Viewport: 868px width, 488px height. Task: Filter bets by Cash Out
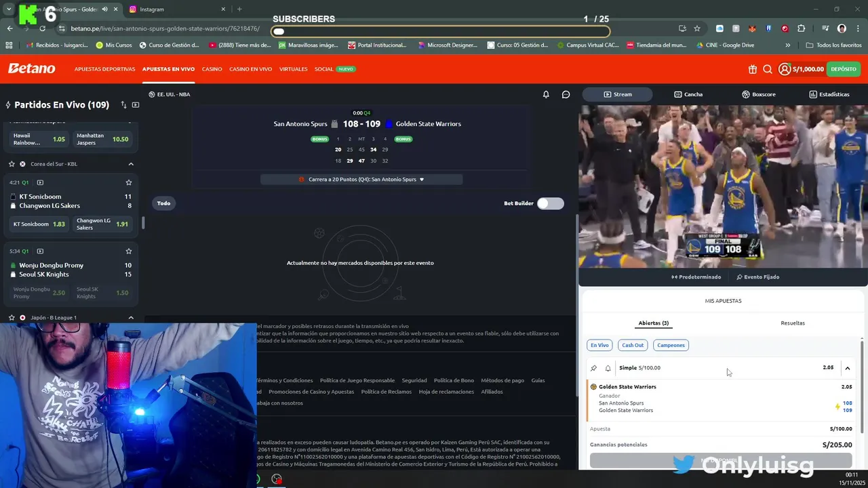pos(633,345)
